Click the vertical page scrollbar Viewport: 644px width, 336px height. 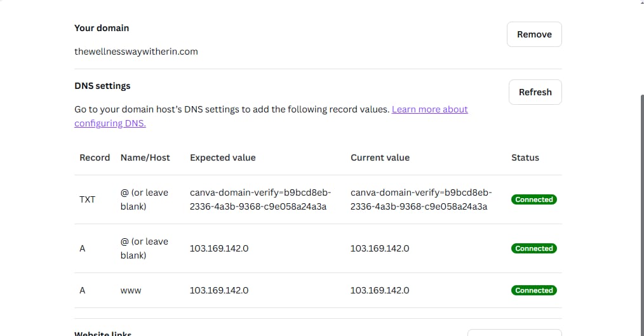(641, 215)
